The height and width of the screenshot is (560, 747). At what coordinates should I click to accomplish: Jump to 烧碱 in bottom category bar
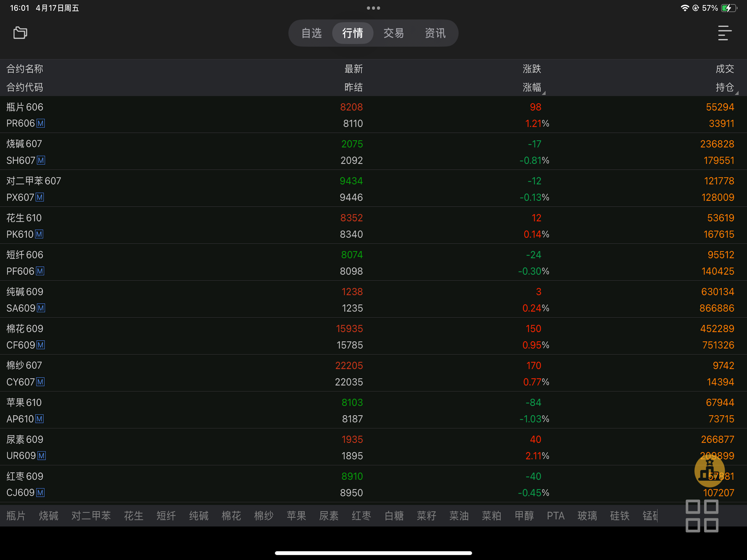coord(49,516)
